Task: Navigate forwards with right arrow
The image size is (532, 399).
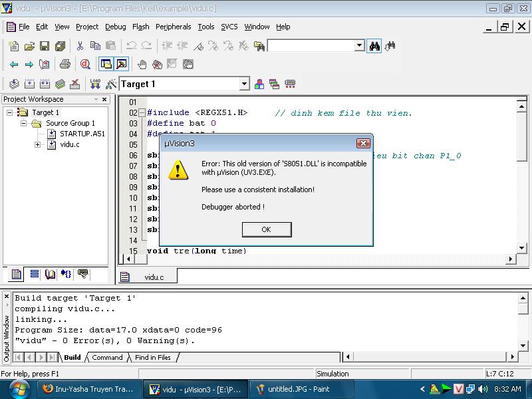Action: (x=29, y=64)
